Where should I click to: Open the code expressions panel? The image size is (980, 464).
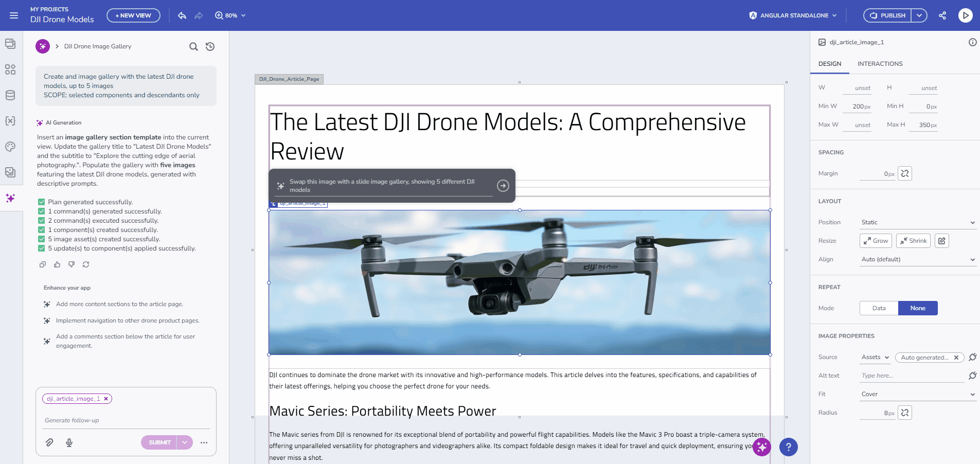(x=10, y=121)
